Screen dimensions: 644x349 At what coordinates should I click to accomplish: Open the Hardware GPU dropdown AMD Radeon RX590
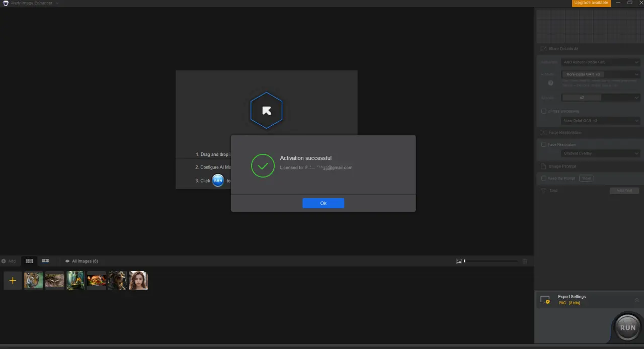pos(600,62)
